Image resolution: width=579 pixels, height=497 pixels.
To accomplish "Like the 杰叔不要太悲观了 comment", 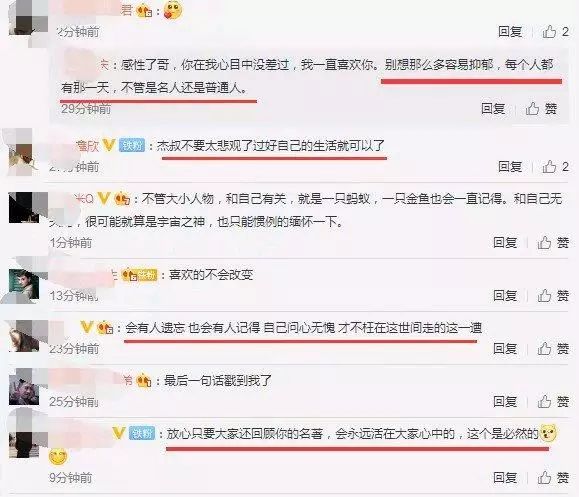I will pyautogui.click(x=555, y=167).
